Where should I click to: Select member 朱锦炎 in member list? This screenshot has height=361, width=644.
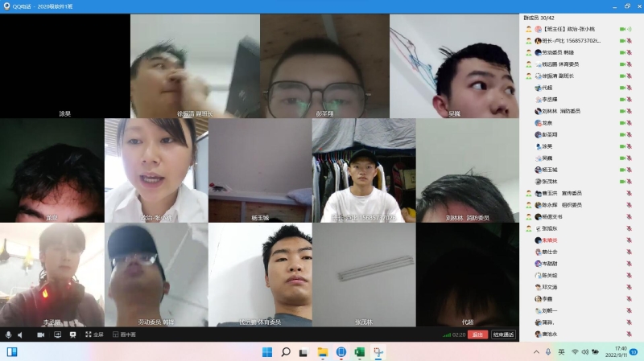[x=550, y=240]
